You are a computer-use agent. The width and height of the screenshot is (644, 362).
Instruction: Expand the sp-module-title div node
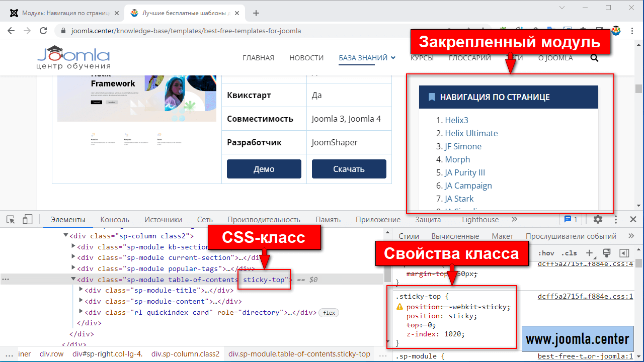81,290
